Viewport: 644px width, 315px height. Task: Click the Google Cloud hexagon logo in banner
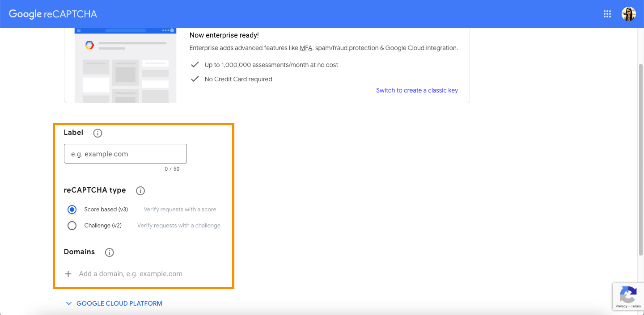[x=89, y=45]
